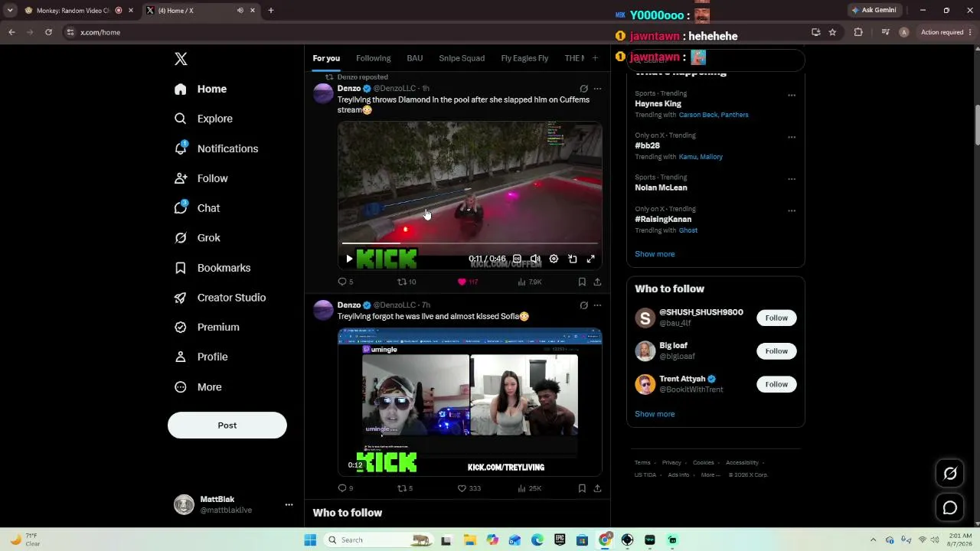Share the pool video post
The width and height of the screenshot is (980, 551).
click(597, 282)
